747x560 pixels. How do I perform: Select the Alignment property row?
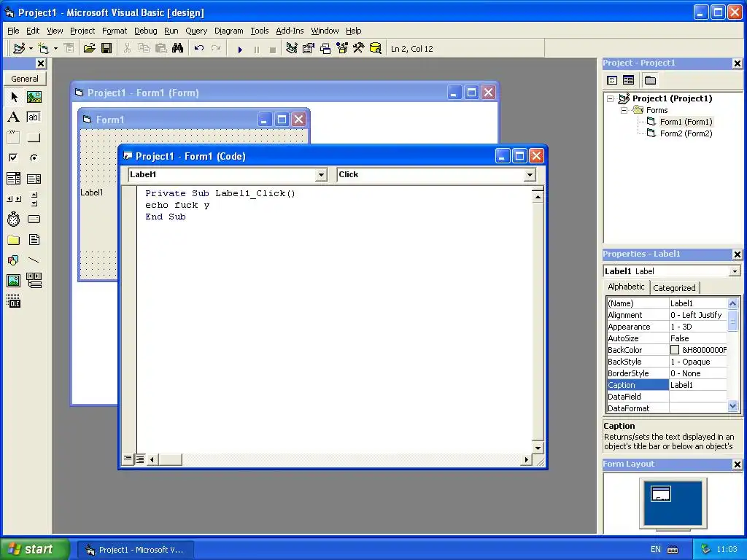[x=667, y=315]
